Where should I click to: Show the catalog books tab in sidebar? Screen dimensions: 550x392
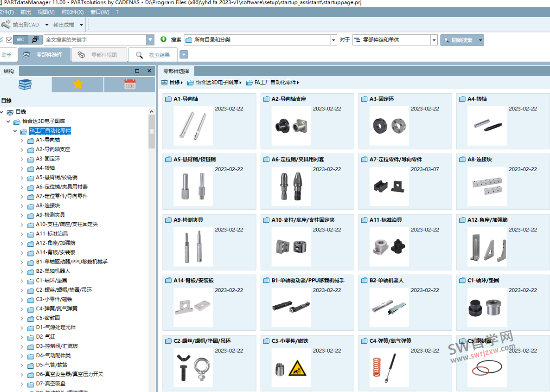25,84
